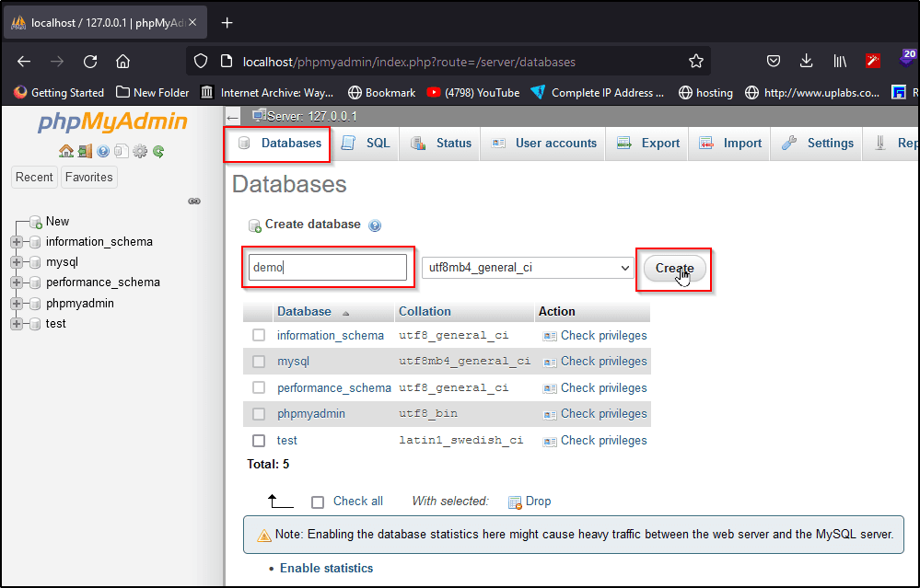
Task: Click the Favorites button in sidebar
Action: pyautogui.click(x=89, y=177)
